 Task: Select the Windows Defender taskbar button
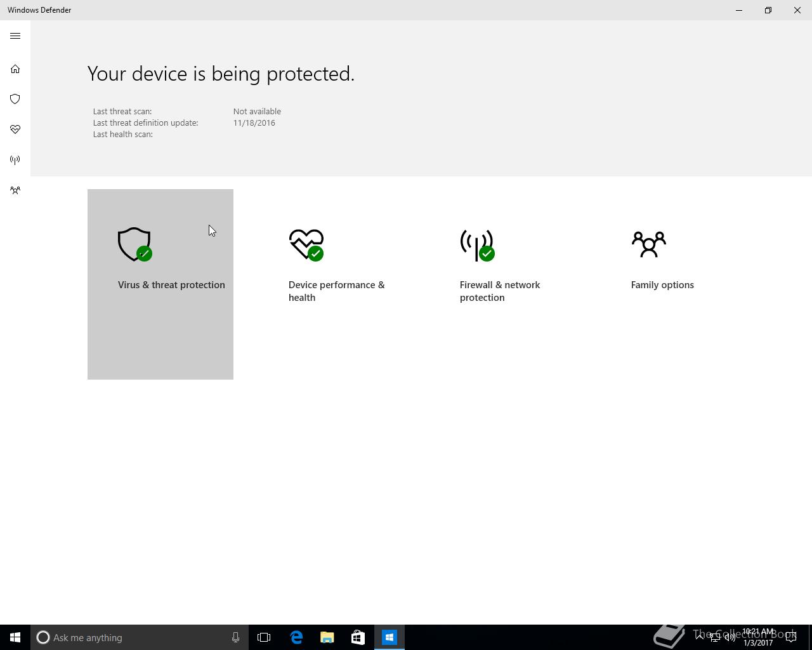389,637
